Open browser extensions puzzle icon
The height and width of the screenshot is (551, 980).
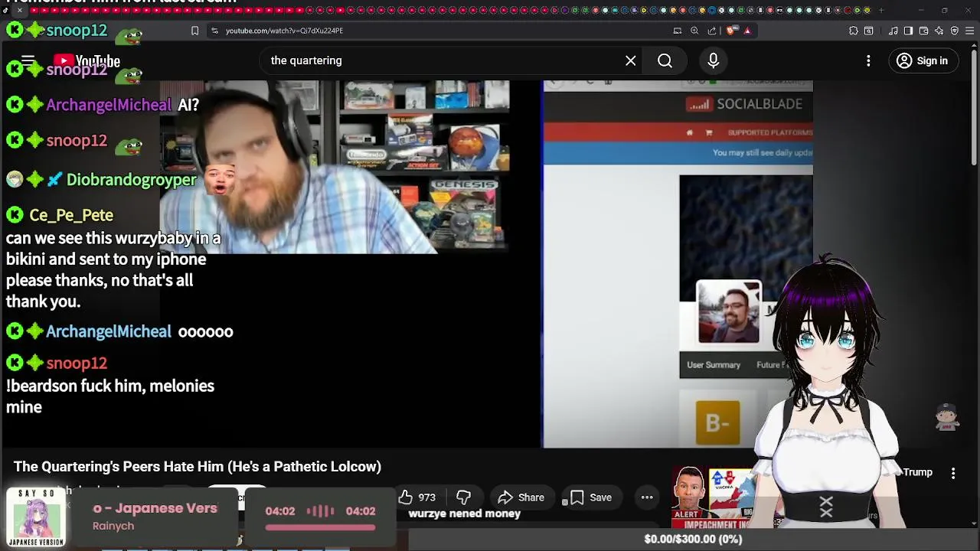click(854, 31)
